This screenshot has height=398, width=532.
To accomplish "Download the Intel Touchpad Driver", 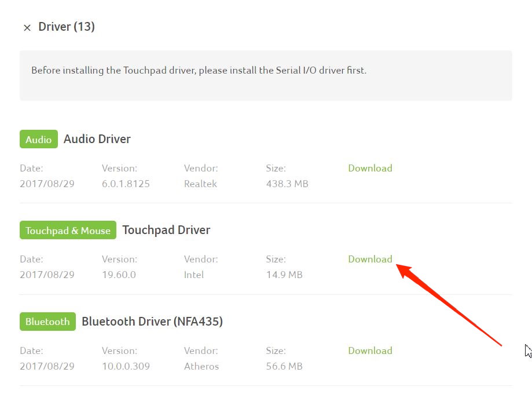I will pos(370,259).
